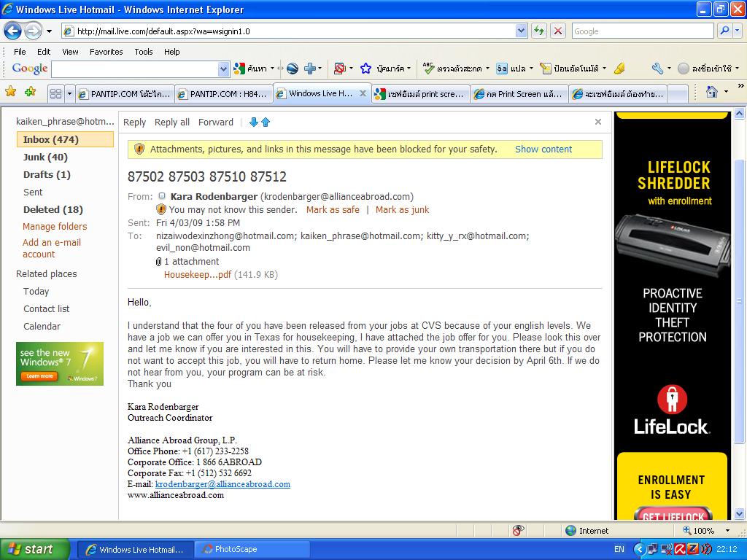The width and height of the screenshot is (747, 560).
Task: Open the wrench settings dropdown arrow
Action: [x=669, y=69]
